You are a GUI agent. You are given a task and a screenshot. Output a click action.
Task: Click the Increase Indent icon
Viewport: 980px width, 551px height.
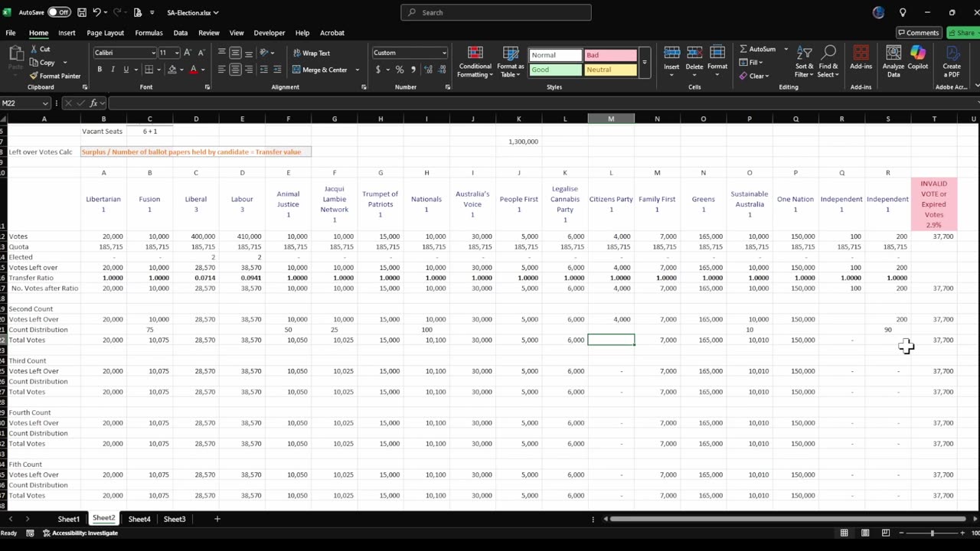[278, 70]
